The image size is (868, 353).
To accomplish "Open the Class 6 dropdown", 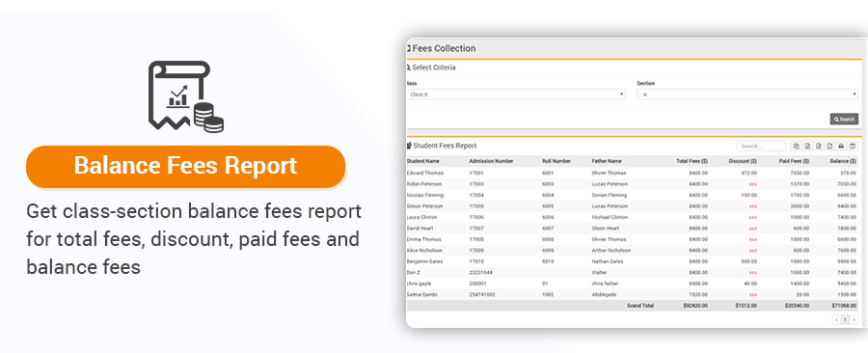I will (516, 95).
